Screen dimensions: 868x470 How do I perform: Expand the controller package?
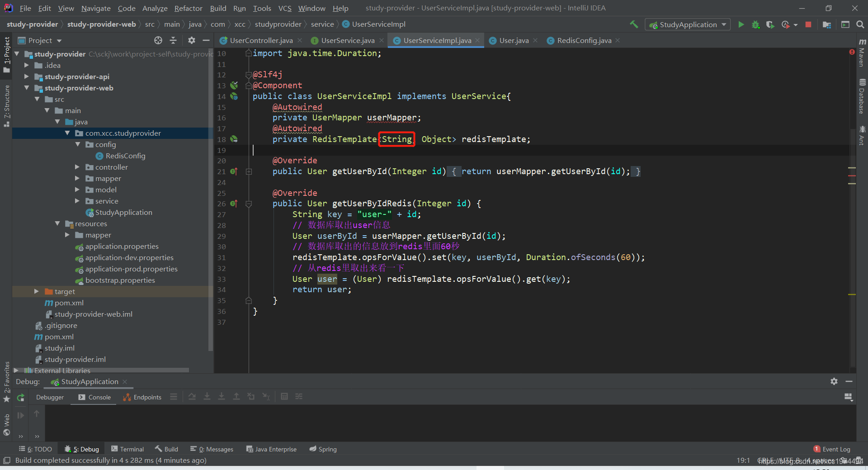click(77, 167)
